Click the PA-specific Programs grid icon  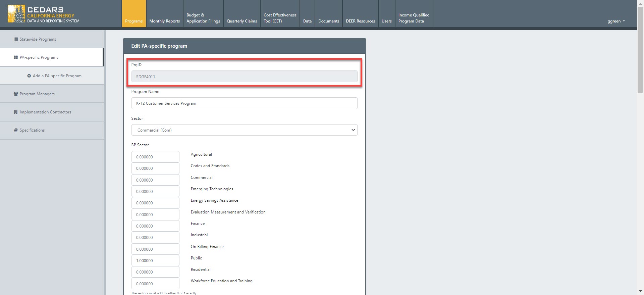(x=16, y=57)
